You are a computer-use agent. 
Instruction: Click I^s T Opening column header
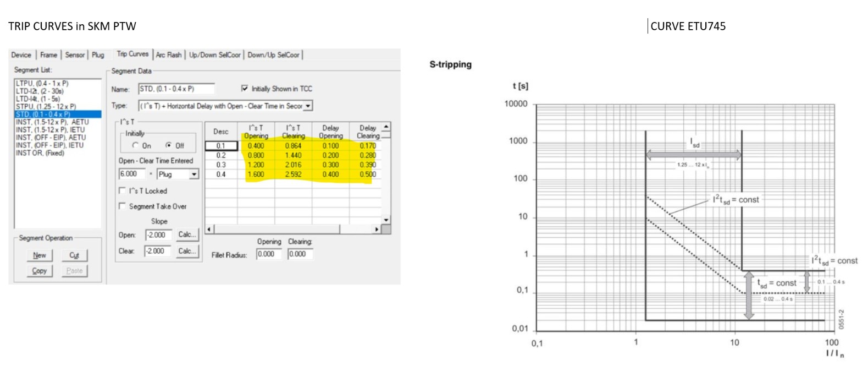(256, 132)
